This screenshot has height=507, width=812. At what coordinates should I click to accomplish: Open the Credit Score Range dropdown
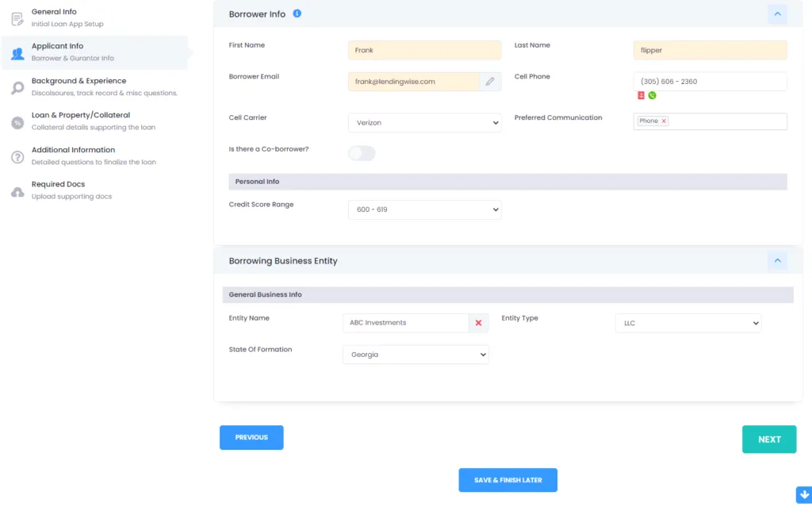pos(425,209)
